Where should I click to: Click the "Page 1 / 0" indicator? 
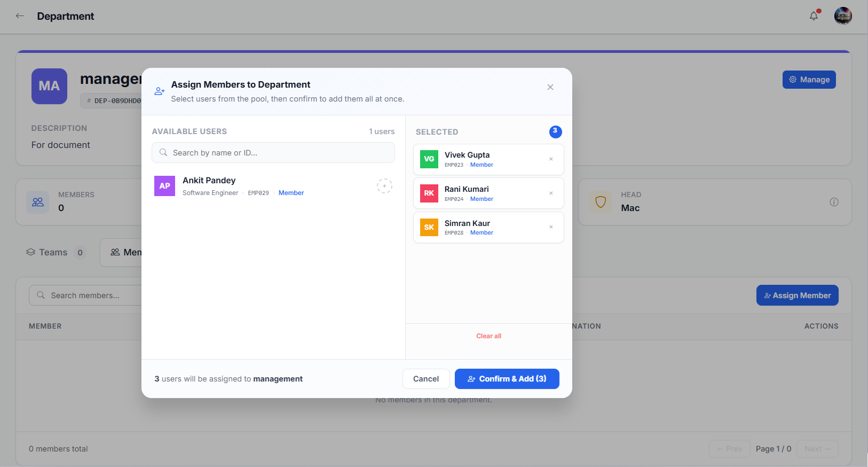(774, 449)
